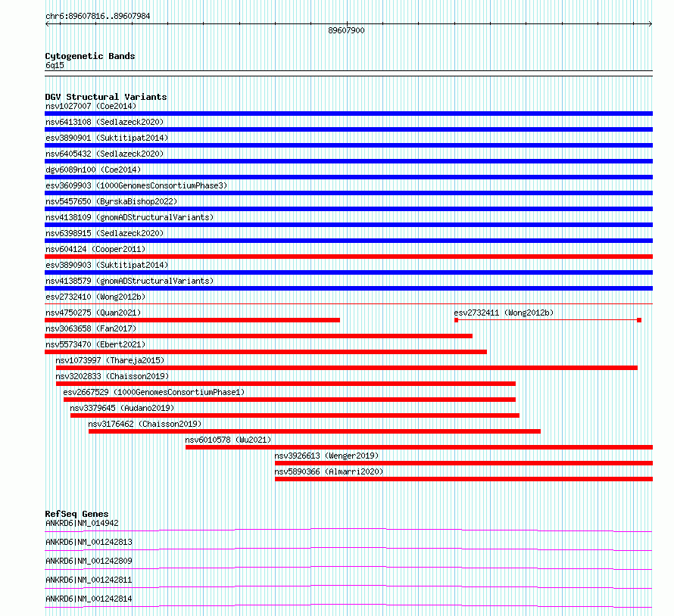Viewport: 674px width, 616px height.
Task: Click the ruler's right arrow end
Action: pos(651,24)
